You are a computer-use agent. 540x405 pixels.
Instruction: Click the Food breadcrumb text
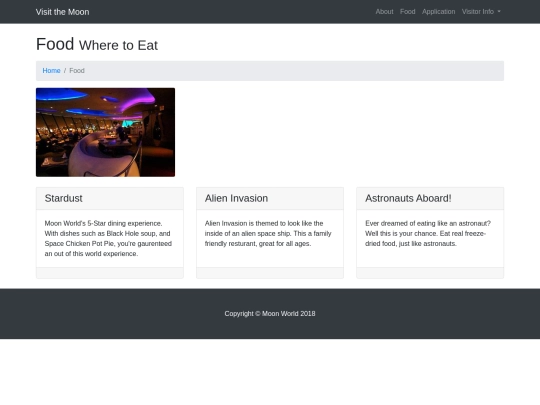tap(77, 71)
